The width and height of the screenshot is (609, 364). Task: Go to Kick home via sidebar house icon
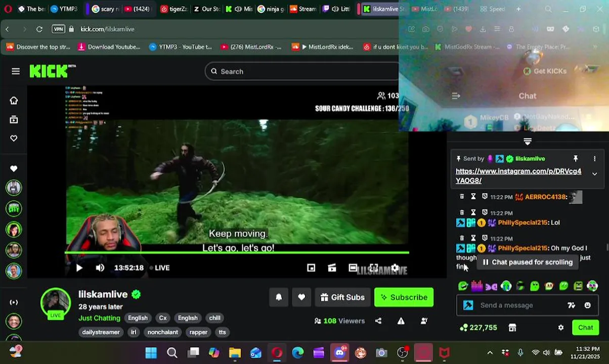[14, 101]
